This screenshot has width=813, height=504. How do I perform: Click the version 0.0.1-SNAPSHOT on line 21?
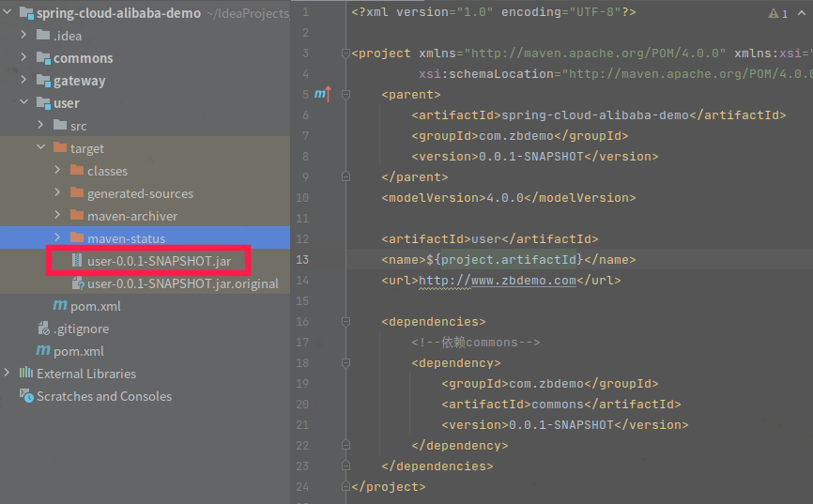(561, 424)
